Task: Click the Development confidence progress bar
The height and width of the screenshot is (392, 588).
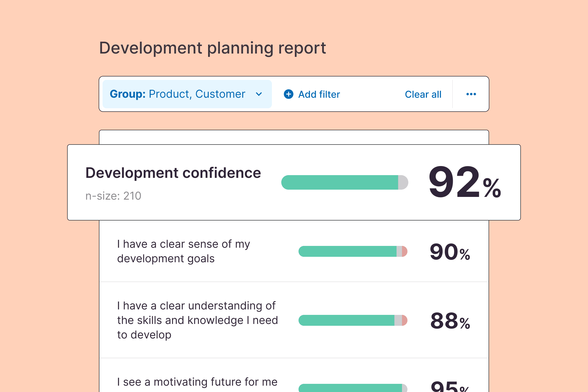Action: coord(345,182)
